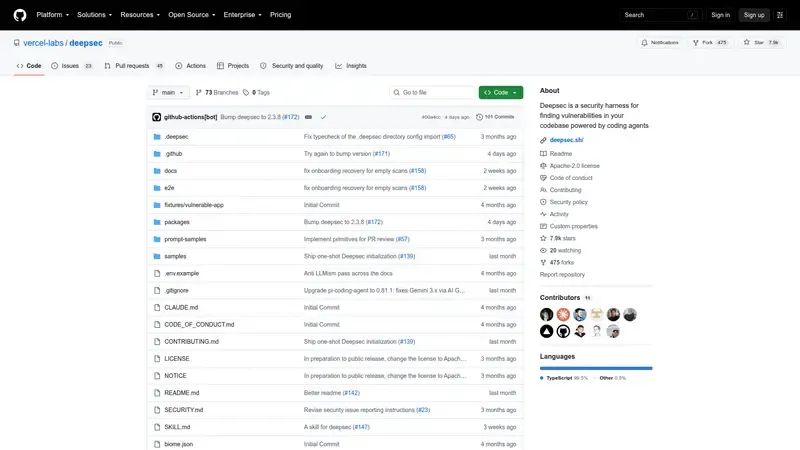Viewport: 800px width, 450px height.
Task: Open pull request #172 link in commit header
Action: [291, 117]
